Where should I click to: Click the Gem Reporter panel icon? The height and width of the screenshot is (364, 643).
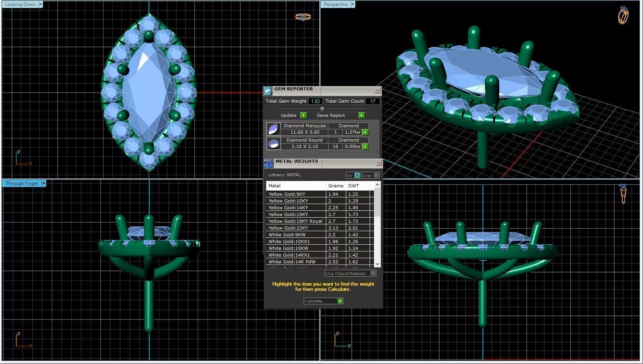268,91
